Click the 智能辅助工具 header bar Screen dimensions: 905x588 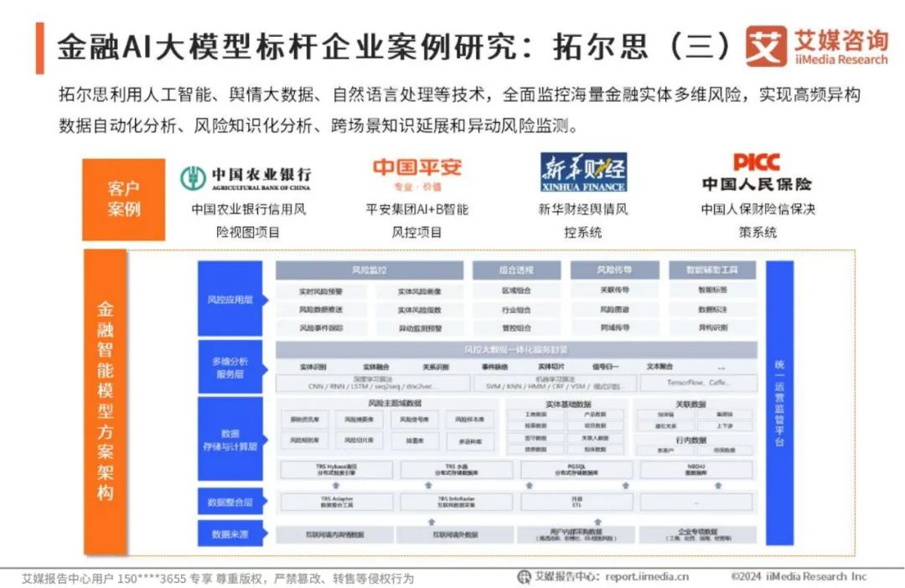[712, 270]
